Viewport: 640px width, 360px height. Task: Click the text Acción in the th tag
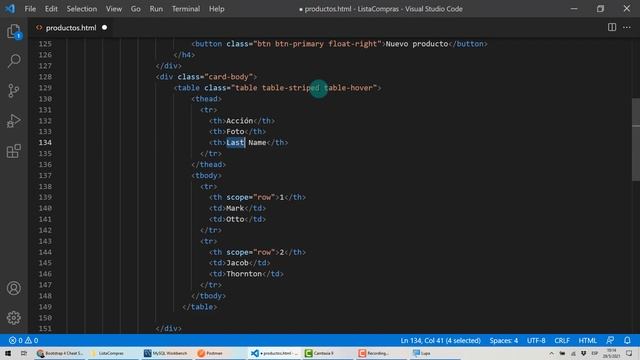coord(240,121)
